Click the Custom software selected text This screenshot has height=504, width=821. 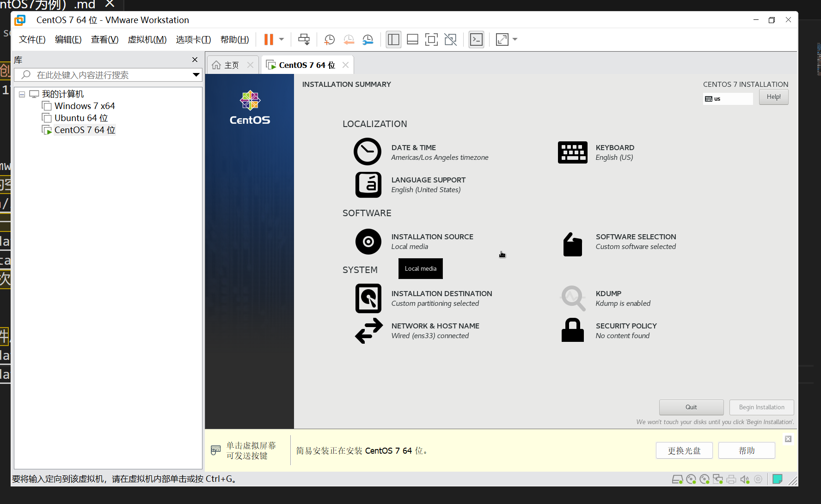click(636, 247)
